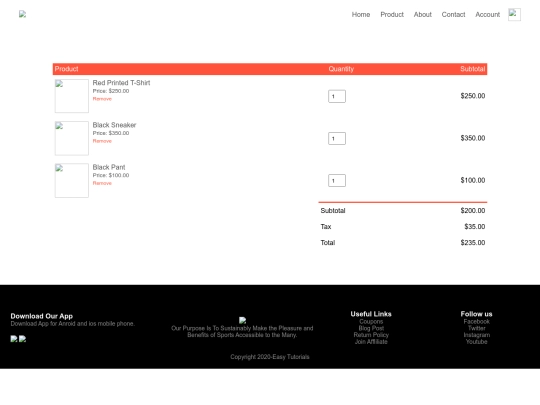The width and height of the screenshot is (540, 405).
Task: Click the Tax amount $35.00
Action: pyautogui.click(x=475, y=227)
